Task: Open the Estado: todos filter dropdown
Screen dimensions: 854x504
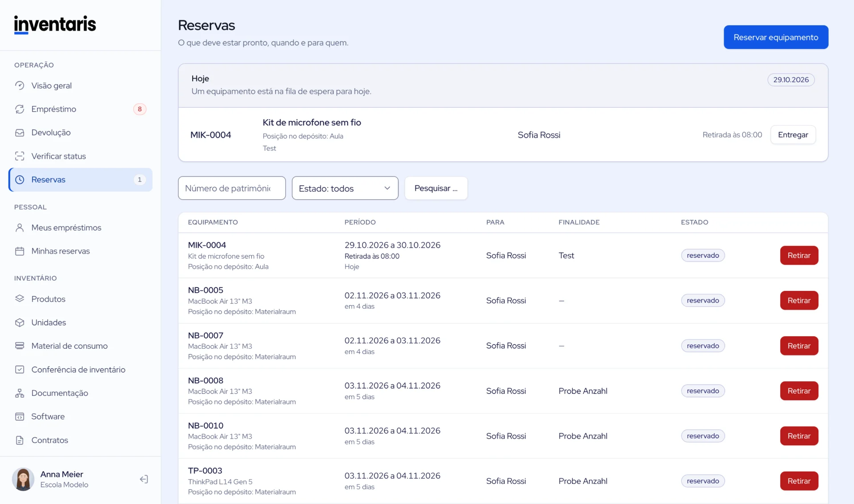Action: pyautogui.click(x=345, y=188)
